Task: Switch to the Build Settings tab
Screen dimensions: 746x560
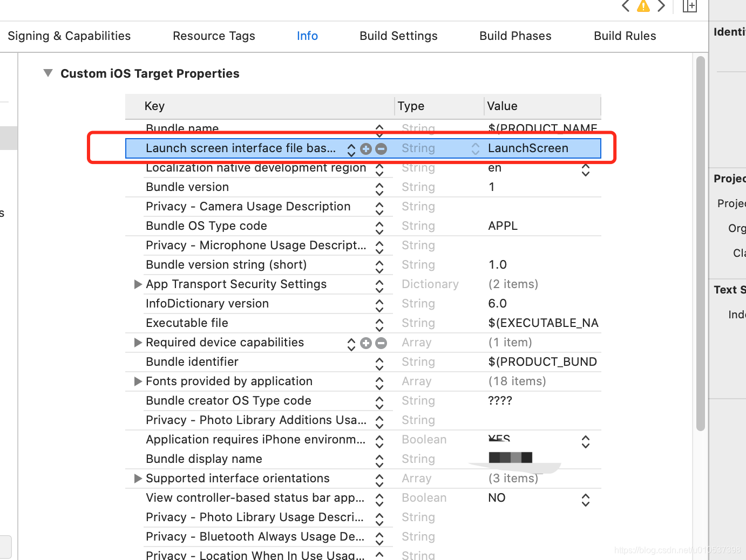Action: (x=398, y=36)
